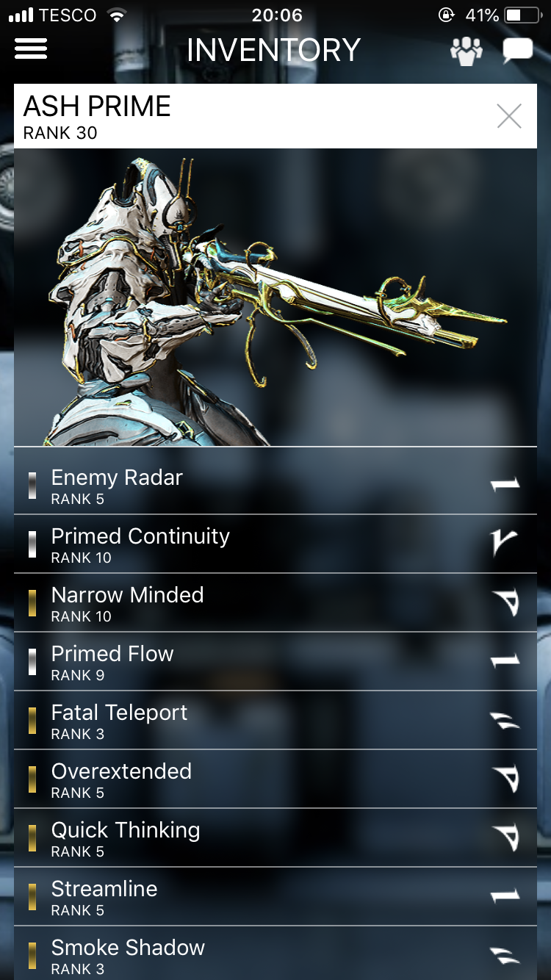551x980 pixels.
Task: Tap the battery indicator in status bar
Action: [x=522, y=15]
